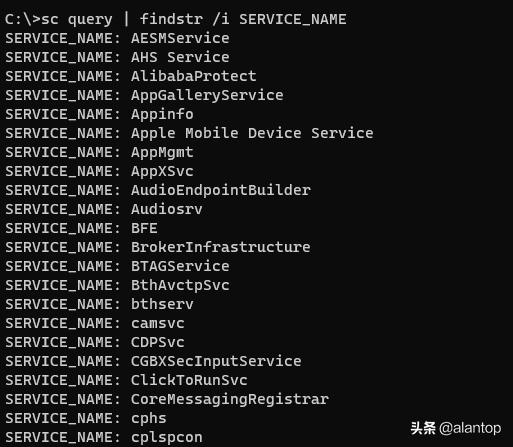Click the Audiosrv service name
Viewport: 513px width, 447px height.
pyautogui.click(x=167, y=209)
